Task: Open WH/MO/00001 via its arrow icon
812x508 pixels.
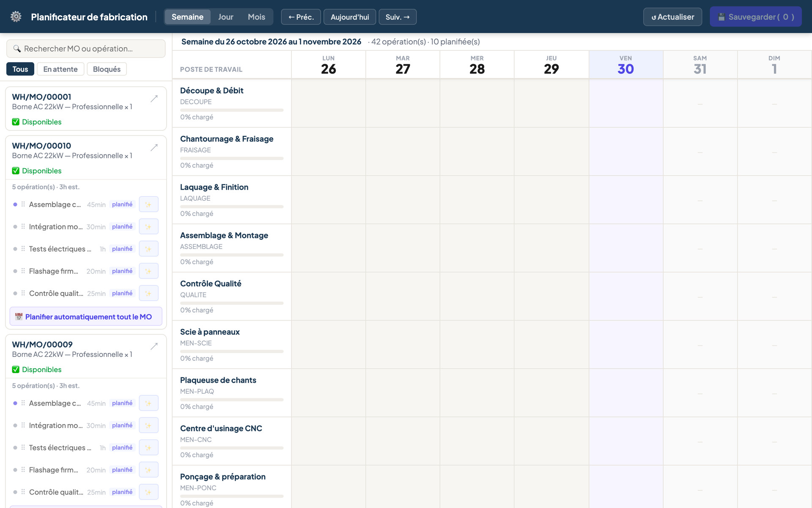Action: point(154,98)
